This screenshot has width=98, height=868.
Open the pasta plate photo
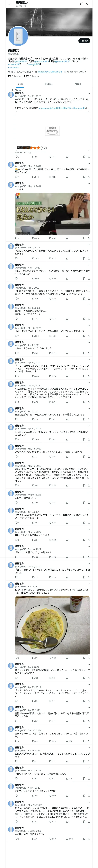coord(52,625)
